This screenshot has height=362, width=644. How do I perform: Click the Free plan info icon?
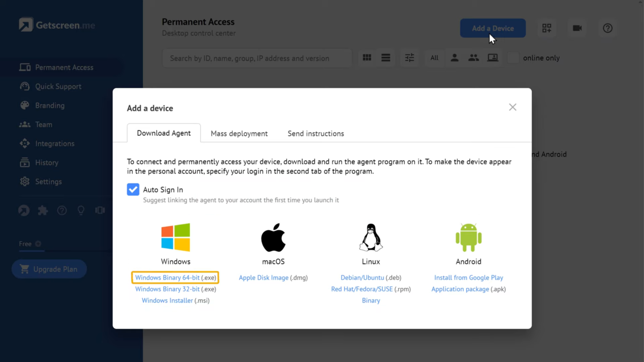pos(38,244)
